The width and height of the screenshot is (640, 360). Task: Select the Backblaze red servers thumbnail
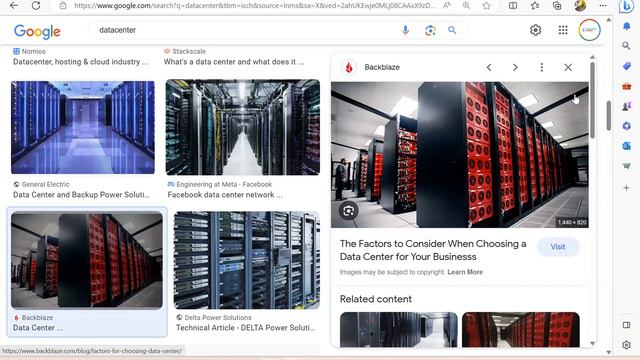(87, 260)
